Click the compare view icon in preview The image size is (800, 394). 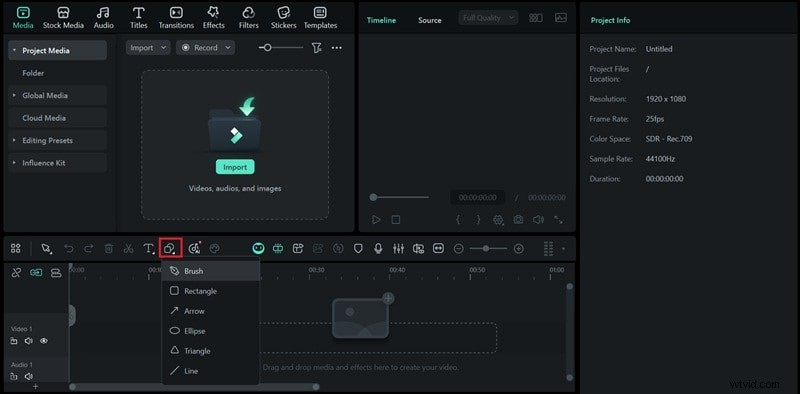point(536,18)
